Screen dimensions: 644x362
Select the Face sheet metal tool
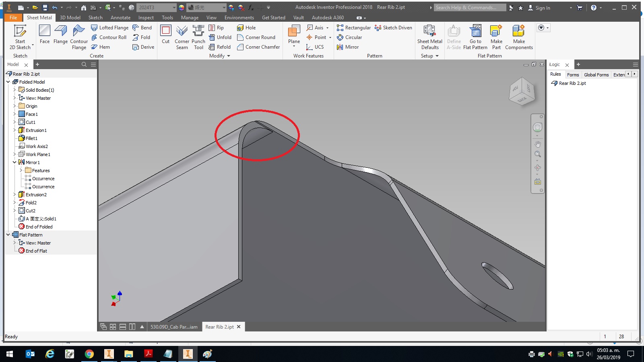44,36
